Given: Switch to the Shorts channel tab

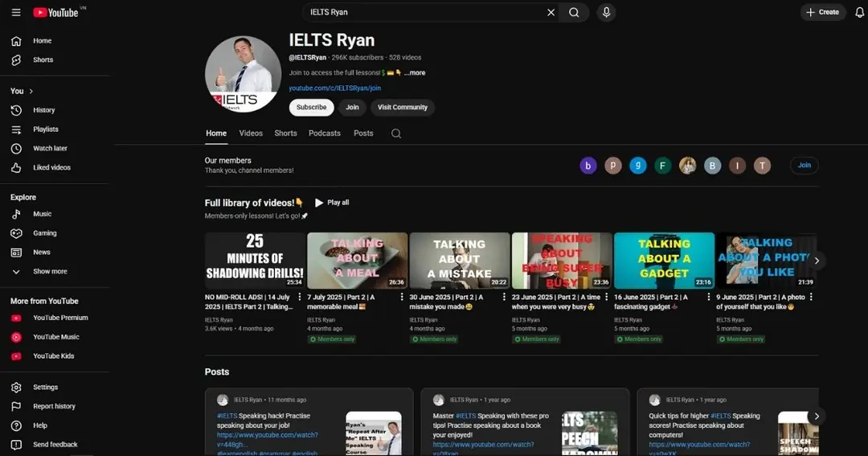Looking at the screenshot, I should [285, 134].
